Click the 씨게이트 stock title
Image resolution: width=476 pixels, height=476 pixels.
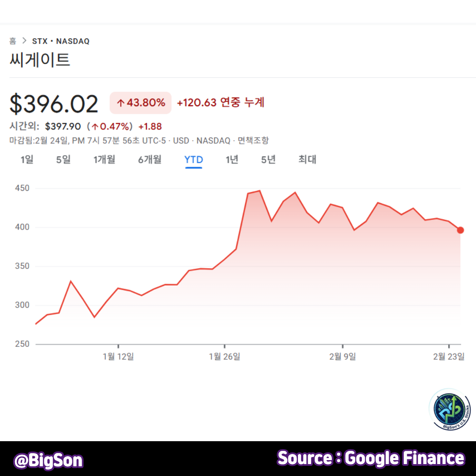40,60
